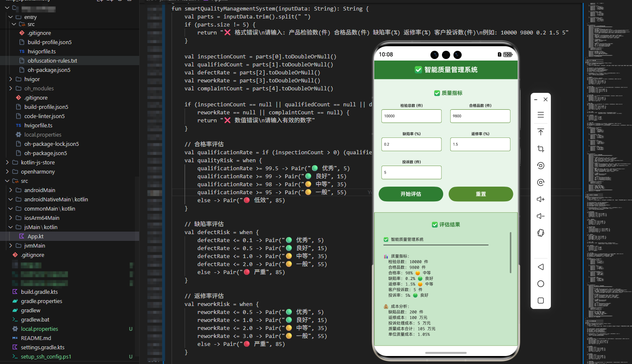Click the rotate clockwise icon in emulator toolbar
Viewport: 632px width, 364px height.
(x=541, y=182)
